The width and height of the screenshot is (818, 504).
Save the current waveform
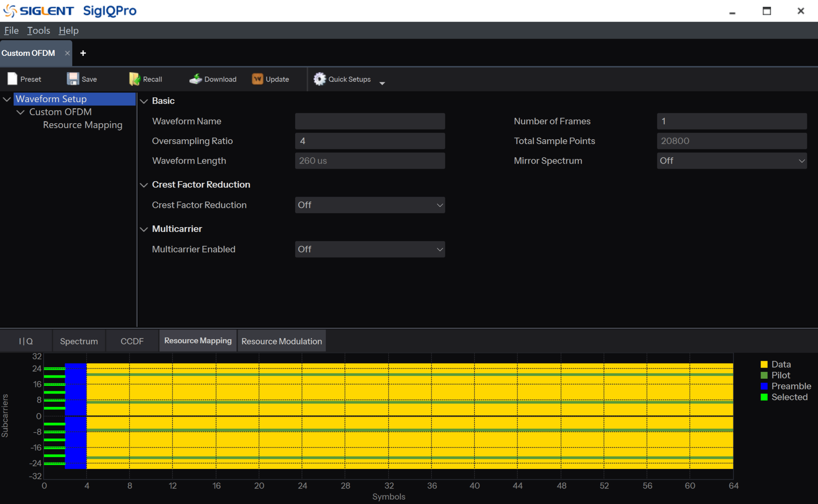tap(73, 79)
